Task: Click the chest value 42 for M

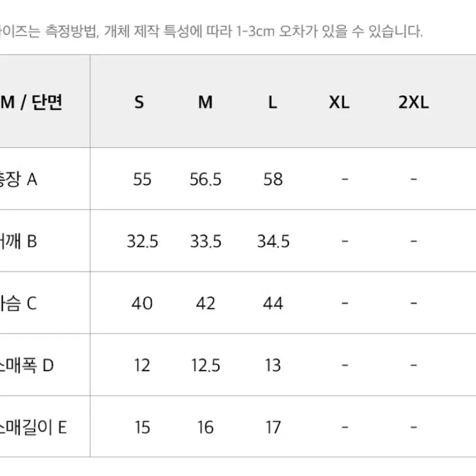Action: click(205, 304)
